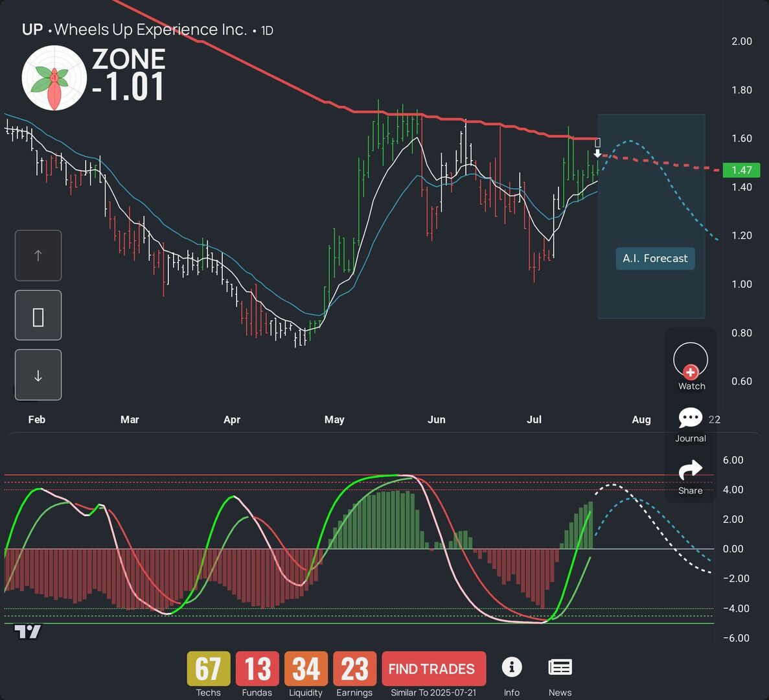Screen dimensions: 769x700
Task: Click the May label on time axis
Action: (x=334, y=420)
